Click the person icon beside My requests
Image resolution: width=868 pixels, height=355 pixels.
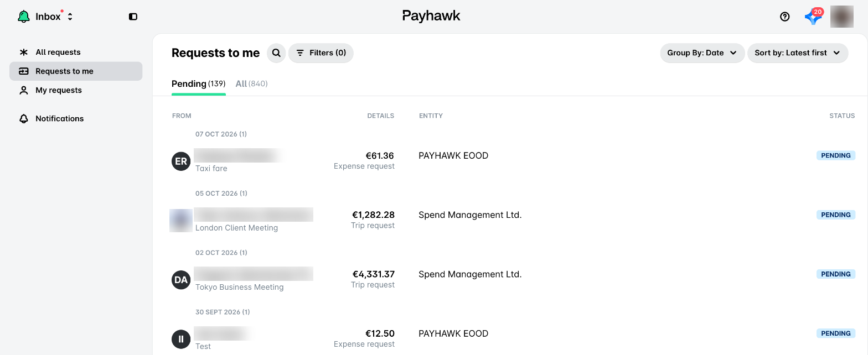pyautogui.click(x=23, y=90)
